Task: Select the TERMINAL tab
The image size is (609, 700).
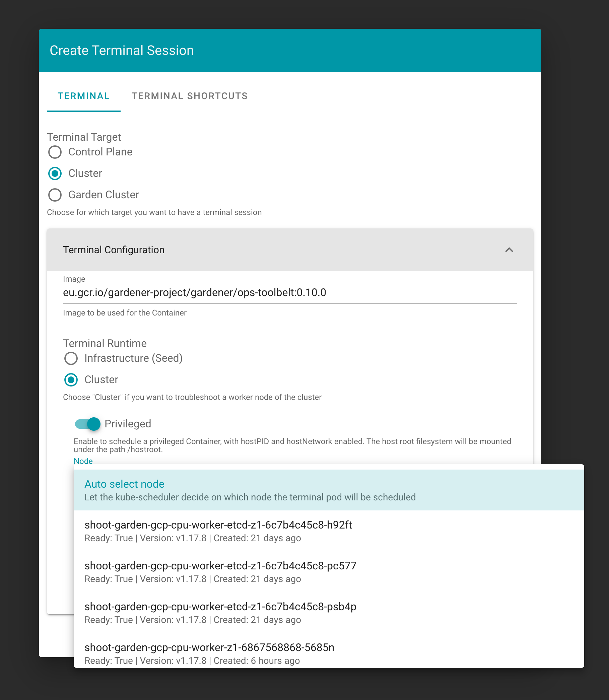Action: [83, 96]
